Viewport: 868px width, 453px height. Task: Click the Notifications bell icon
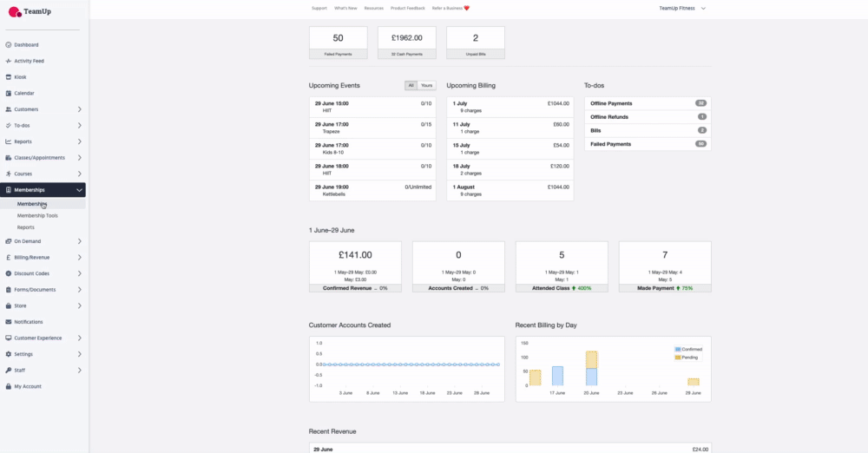pyautogui.click(x=9, y=322)
